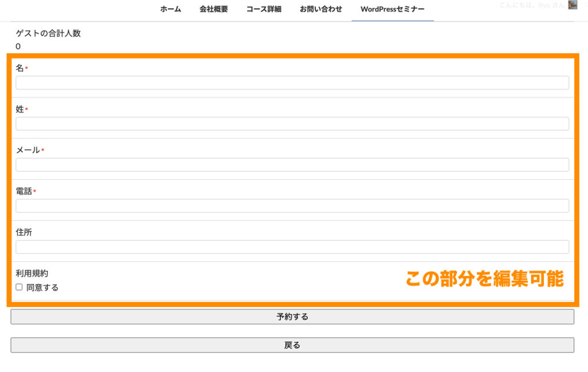
Task: Click the 電話 input field
Action: (x=292, y=206)
